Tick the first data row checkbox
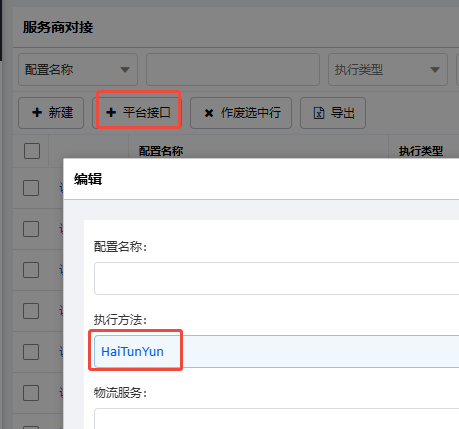Image resolution: width=459 pixels, height=429 pixels. (x=31, y=188)
